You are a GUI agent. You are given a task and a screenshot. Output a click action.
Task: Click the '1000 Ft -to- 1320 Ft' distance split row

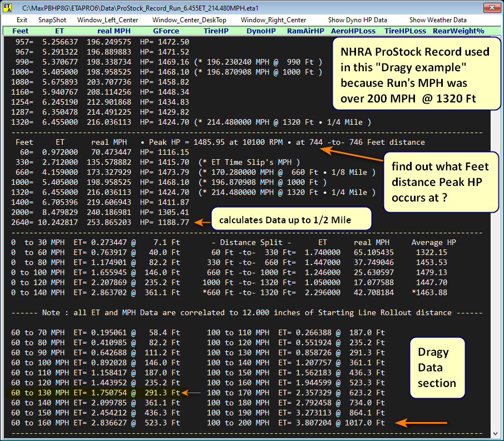click(x=325, y=282)
